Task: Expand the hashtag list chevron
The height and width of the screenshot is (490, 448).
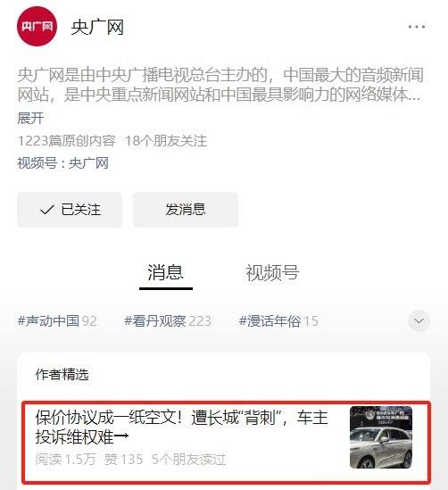Action: (419, 321)
